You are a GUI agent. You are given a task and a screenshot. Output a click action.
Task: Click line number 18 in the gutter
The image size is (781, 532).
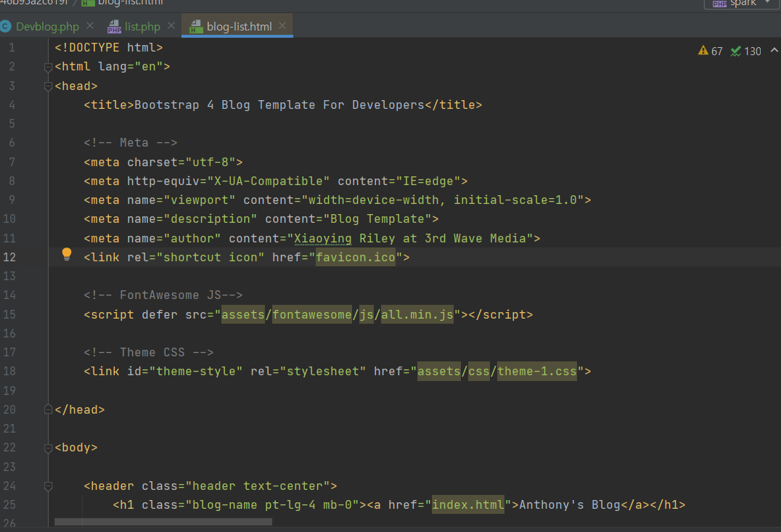click(9, 371)
